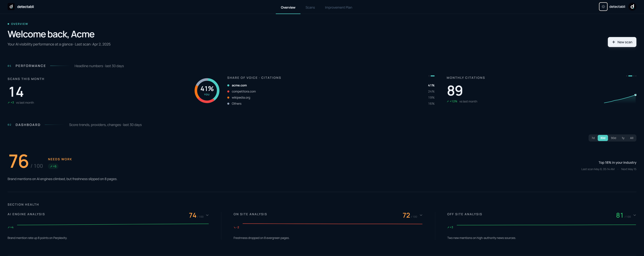The height and width of the screenshot is (256, 644).
Task: Select the 30d time range
Action: (x=602, y=138)
